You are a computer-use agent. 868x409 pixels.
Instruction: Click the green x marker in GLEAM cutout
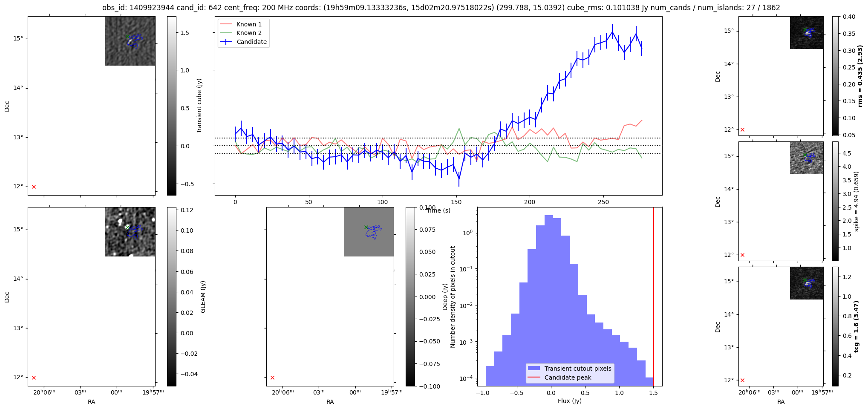[127, 227]
